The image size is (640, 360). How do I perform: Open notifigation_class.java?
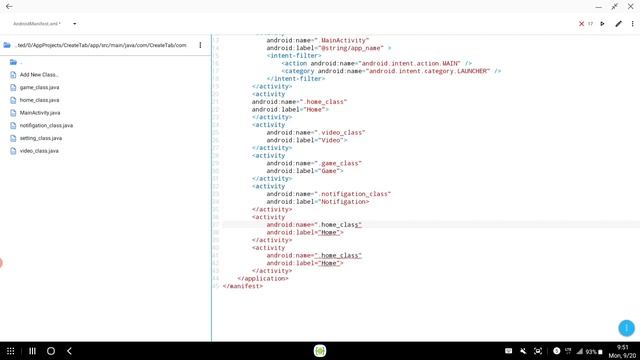click(46, 125)
